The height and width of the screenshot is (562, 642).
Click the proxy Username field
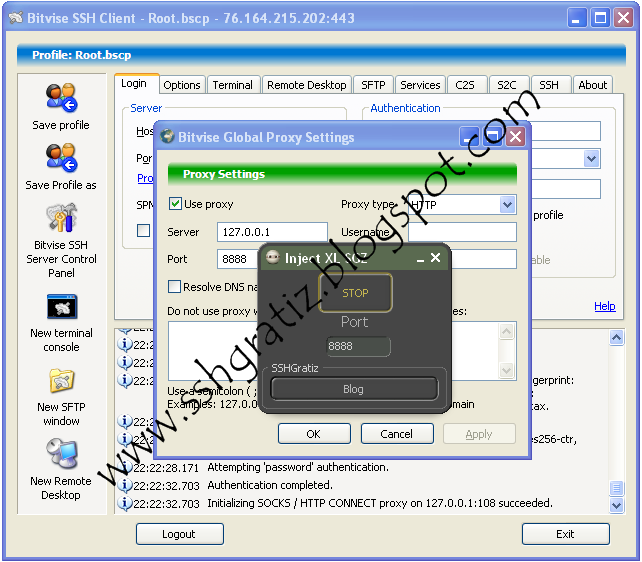[x=462, y=232]
